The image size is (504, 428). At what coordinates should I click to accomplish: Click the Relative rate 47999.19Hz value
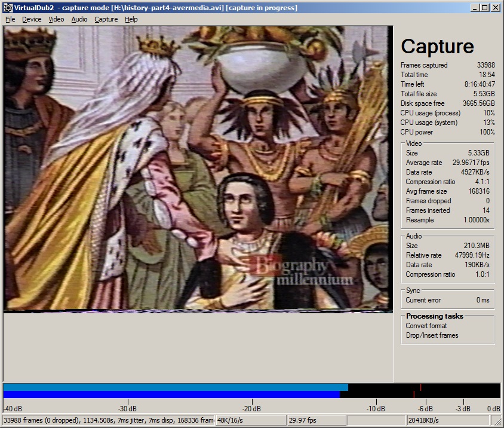tap(472, 255)
